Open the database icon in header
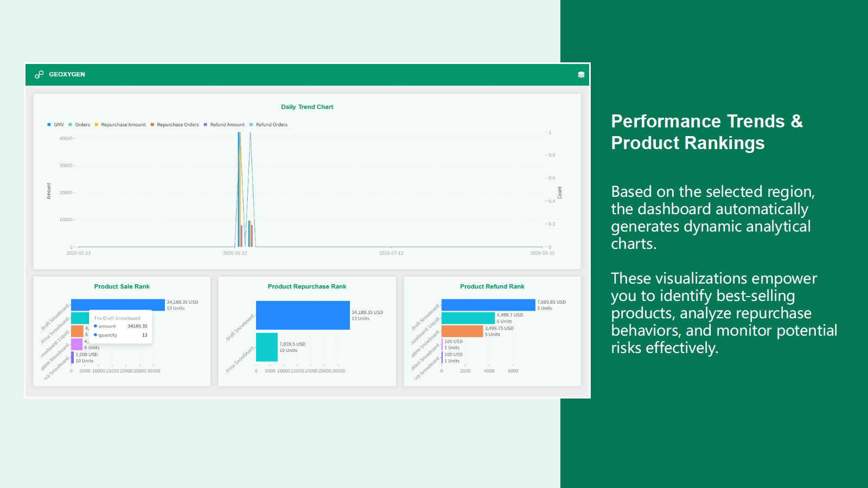 point(581,75)
